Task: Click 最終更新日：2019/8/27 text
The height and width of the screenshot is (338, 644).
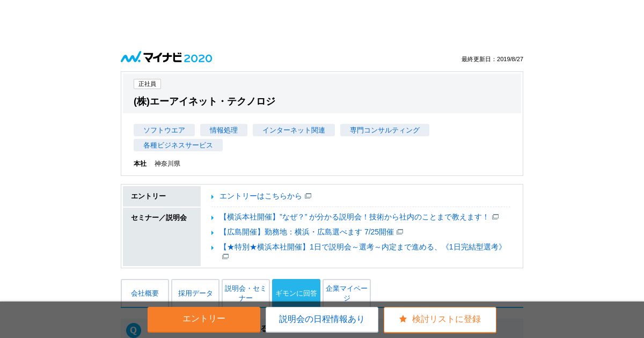Action: point(492,59)
